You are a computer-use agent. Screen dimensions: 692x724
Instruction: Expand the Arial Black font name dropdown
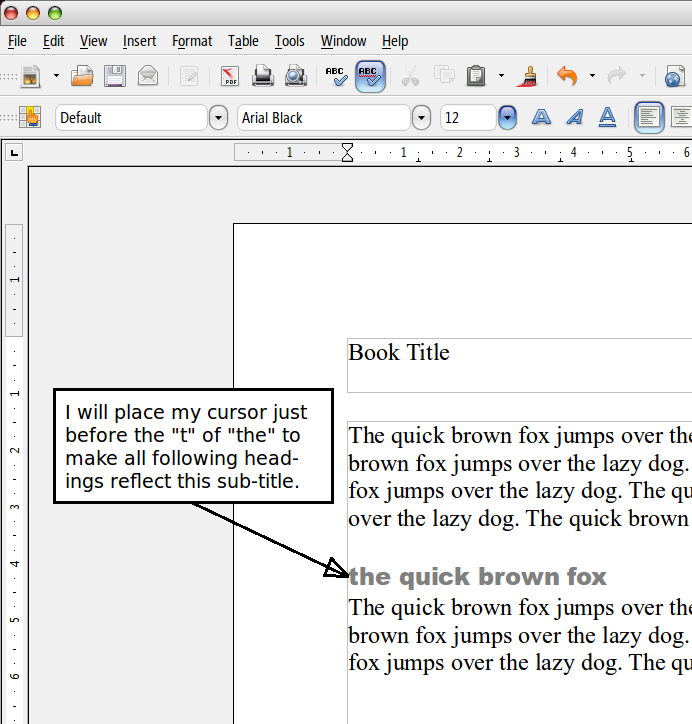(x=422, y=118)
